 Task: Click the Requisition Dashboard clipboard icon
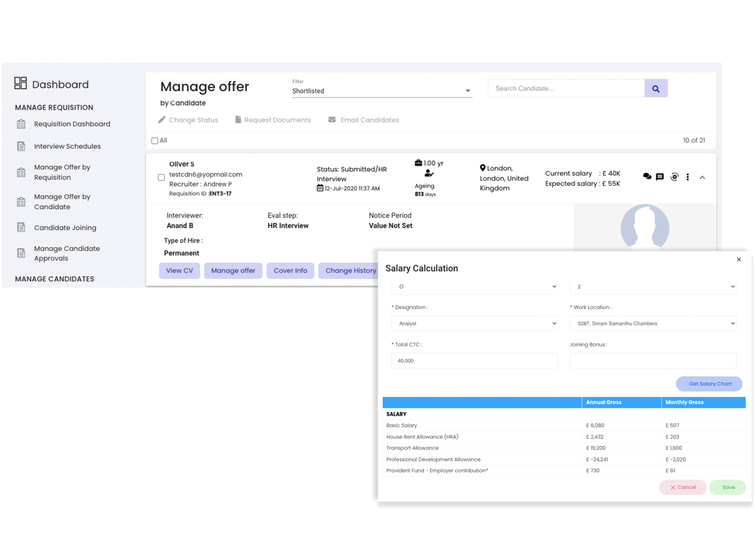tap(21, 124)
